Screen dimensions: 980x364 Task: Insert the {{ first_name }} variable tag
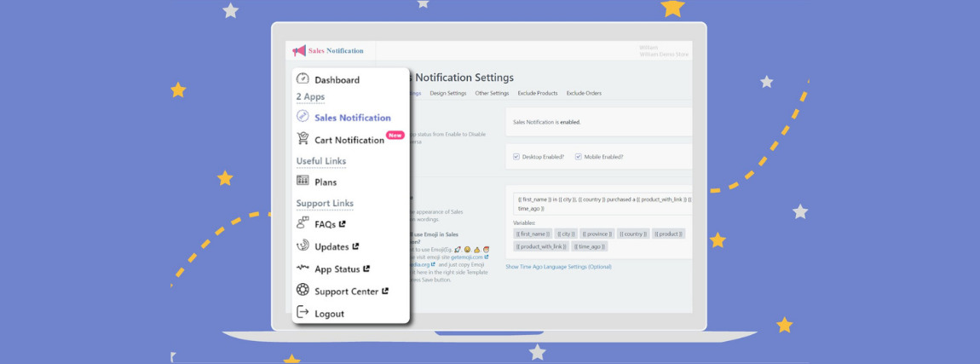533,234
